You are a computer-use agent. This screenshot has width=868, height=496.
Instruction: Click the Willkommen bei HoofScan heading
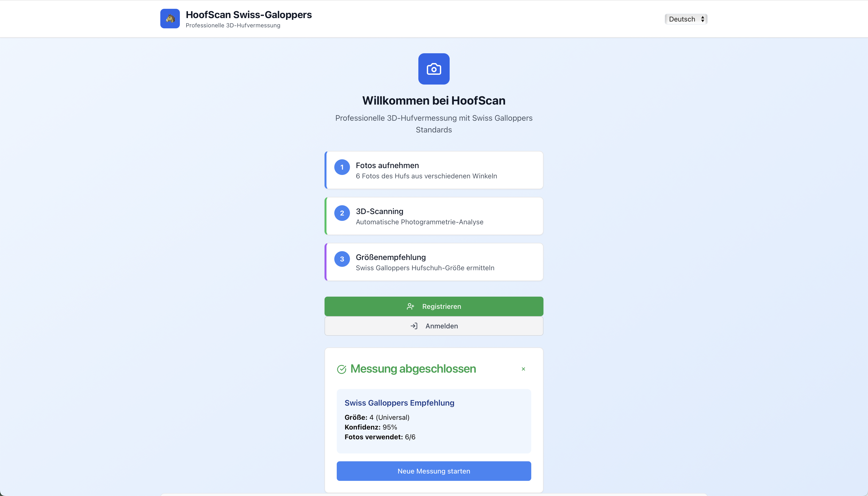click(434, 100)
